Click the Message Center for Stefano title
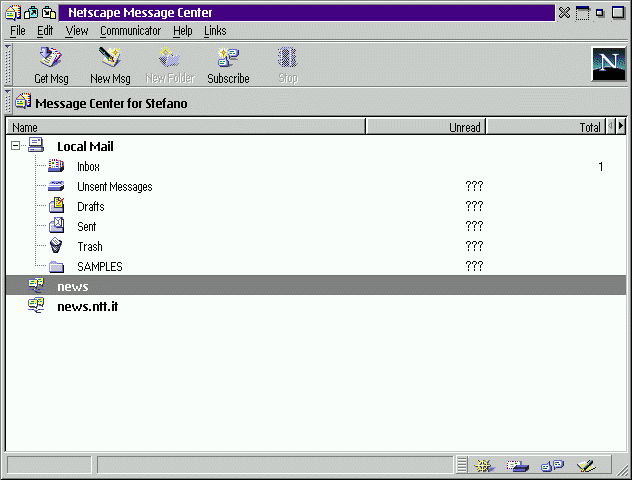Screen dimensions: 632x480 (x=111, y=104)
